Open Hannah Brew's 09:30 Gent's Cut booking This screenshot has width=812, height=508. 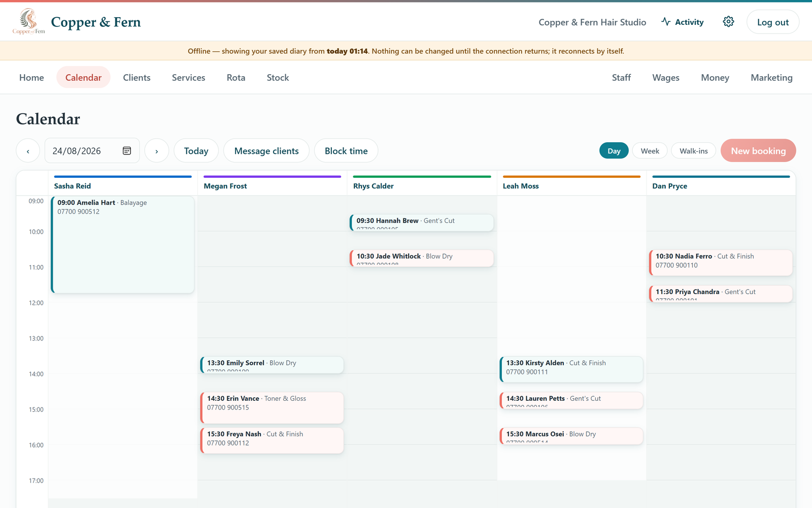(421, 223)
